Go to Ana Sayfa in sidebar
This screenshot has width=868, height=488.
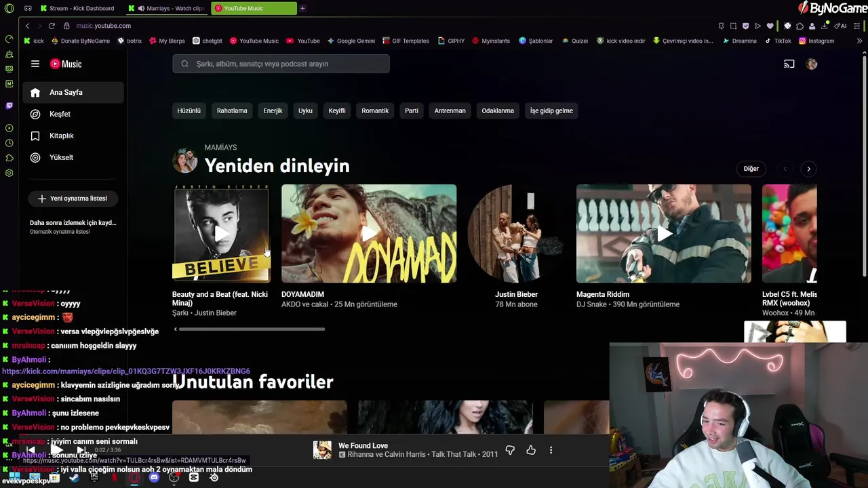(x=73, y=92)
